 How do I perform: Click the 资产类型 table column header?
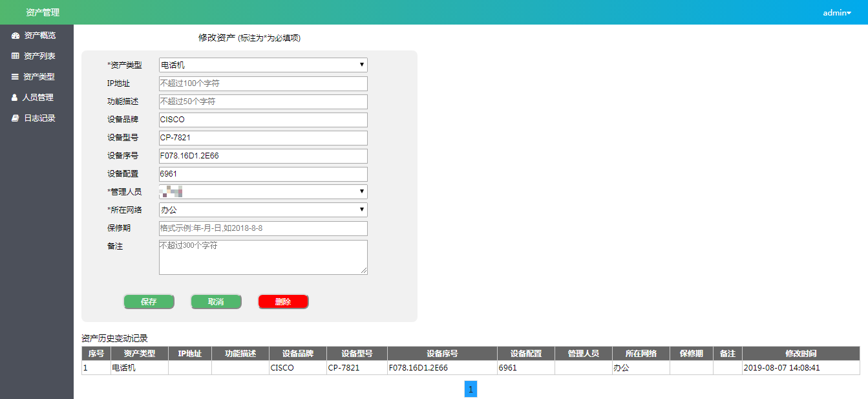click(140, 354)
